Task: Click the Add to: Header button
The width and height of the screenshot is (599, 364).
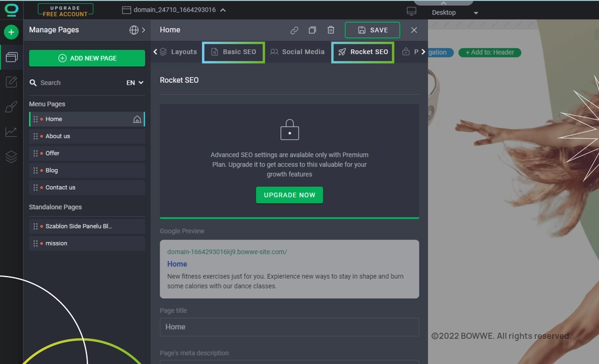Action: point(490,52)
